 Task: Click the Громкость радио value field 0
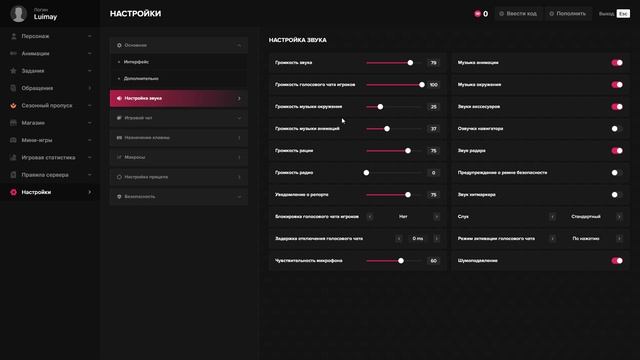click(433, 173)
